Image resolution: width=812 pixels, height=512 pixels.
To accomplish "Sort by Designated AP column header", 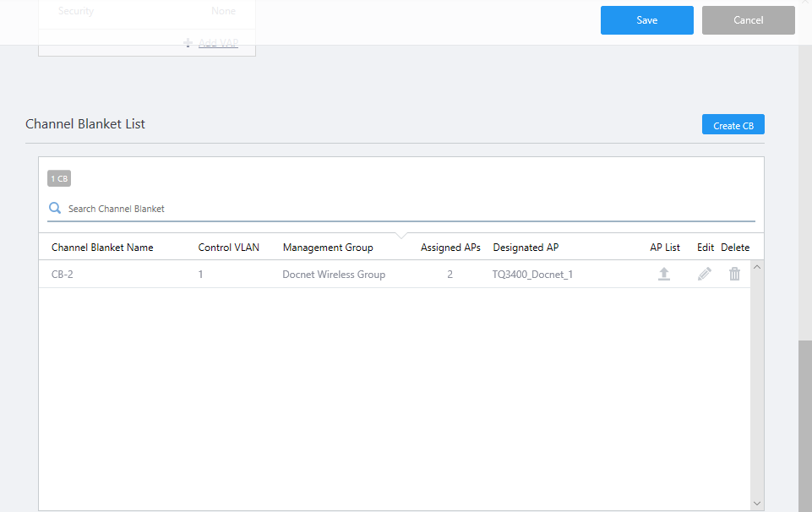I will click(x=526, y=248).
